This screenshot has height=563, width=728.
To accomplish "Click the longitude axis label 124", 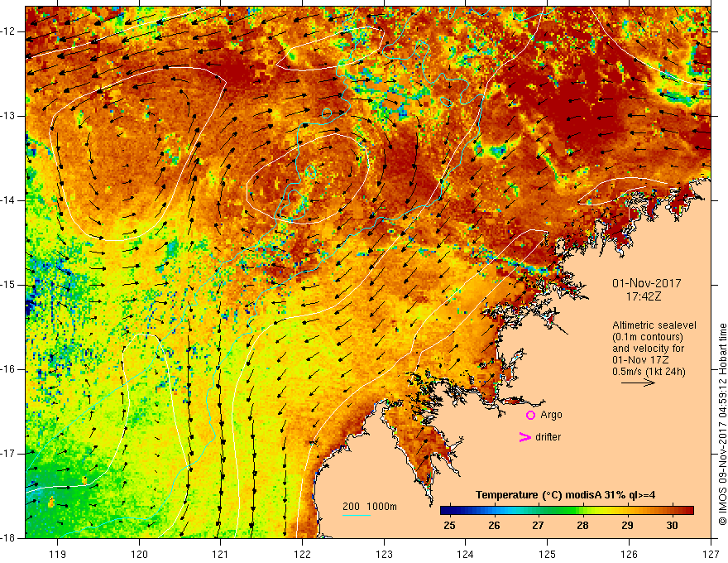I will pos(465,554).
